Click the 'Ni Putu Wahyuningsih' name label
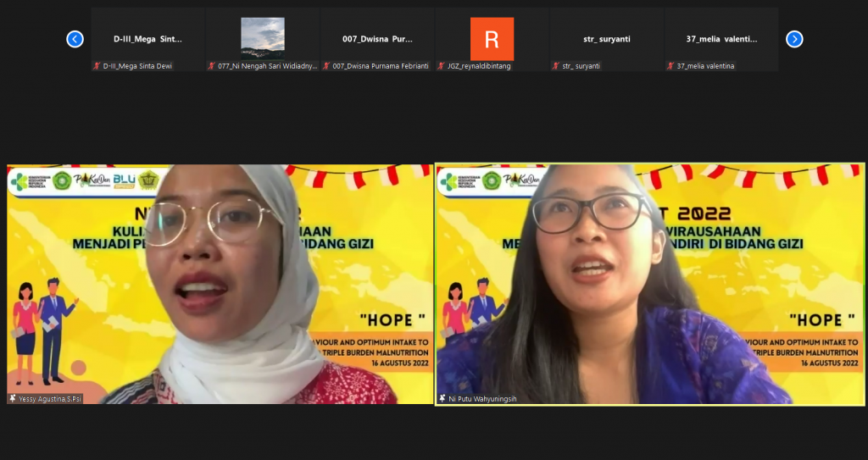 (482, 398)
